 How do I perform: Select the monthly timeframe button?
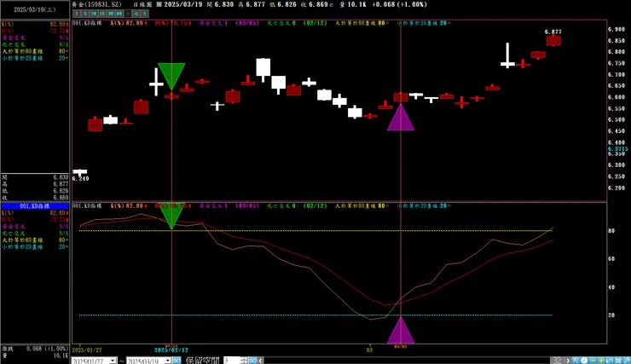coord(144,14)
